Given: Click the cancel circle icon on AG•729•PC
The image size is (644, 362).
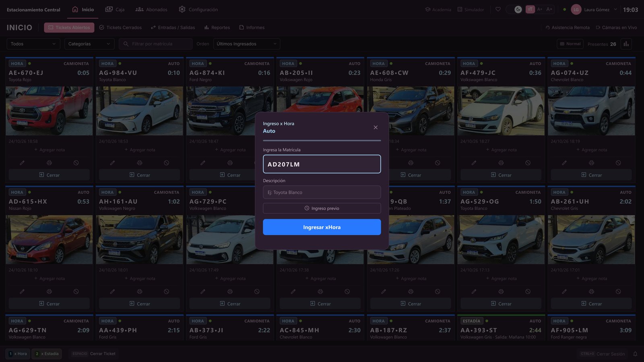Looking at the screenshot, I should pyautogui.click(x=257, y=292).
